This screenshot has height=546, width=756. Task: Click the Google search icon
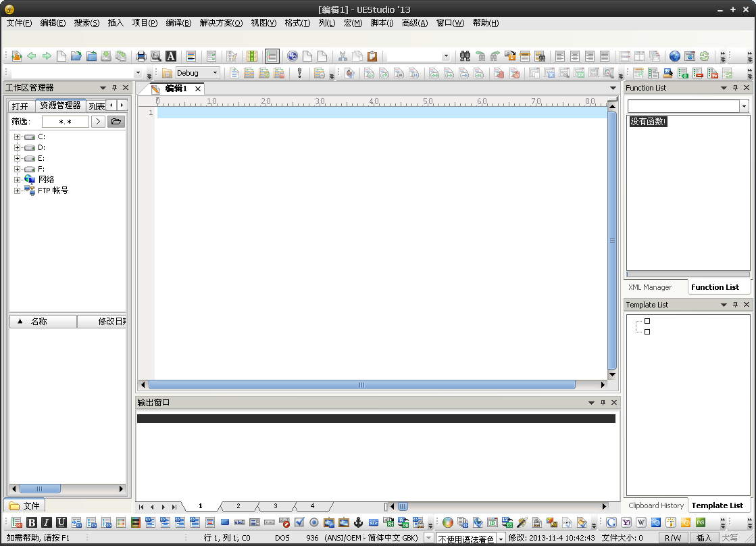click(611, 522)
